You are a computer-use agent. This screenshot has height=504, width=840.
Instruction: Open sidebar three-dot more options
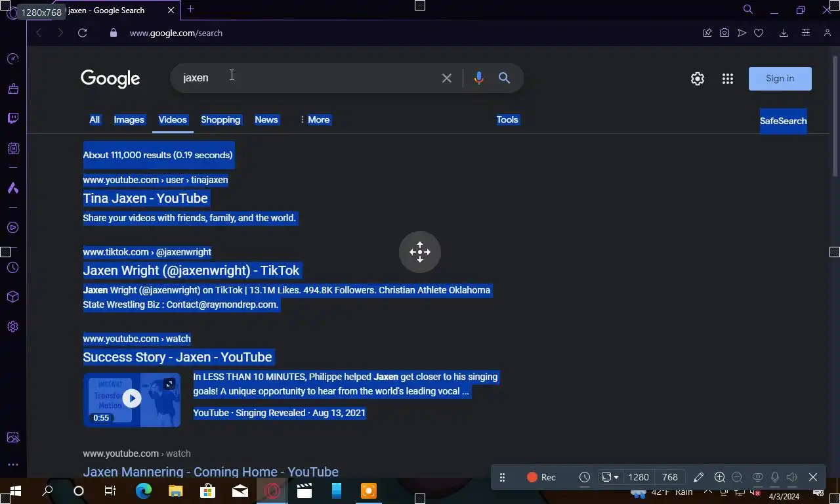click(x=12, y=465)
